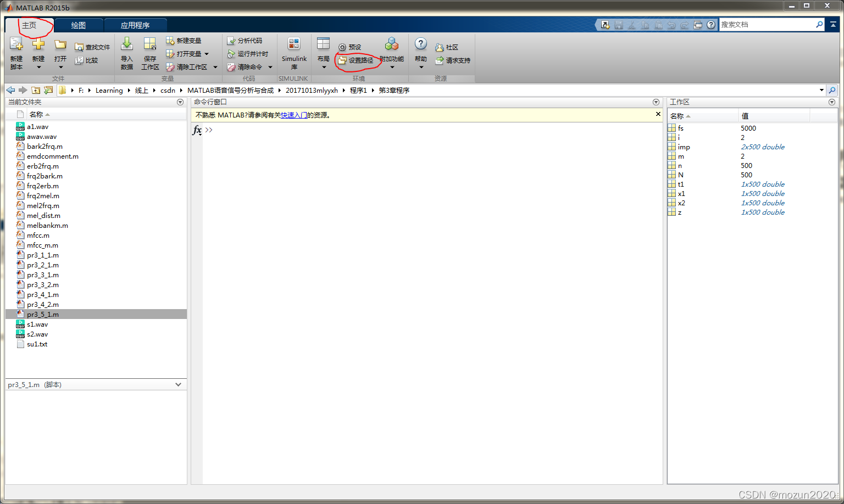Viewport: 844px width, 504px height.
Task: Switch to the Home (主页) tab
Action: [x=29, y=25]
